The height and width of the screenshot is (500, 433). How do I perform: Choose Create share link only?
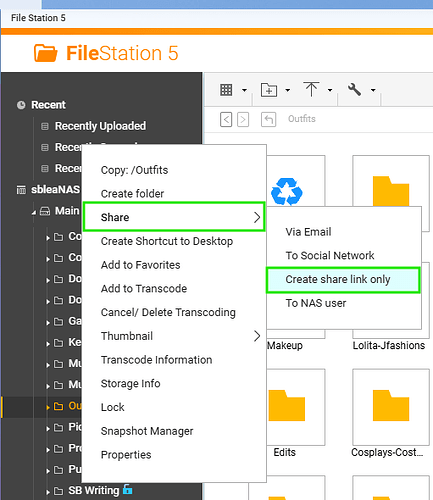coord(343,280)
